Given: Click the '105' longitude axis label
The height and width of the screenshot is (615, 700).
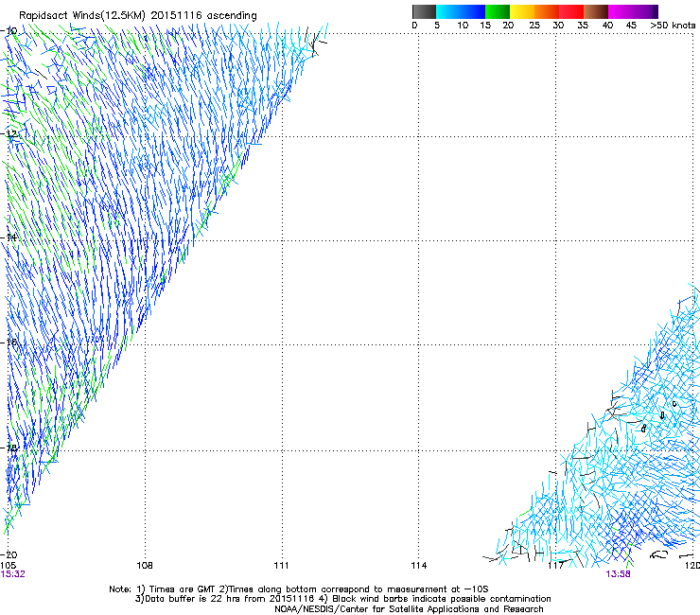Looking at the screenshot, I should (8, 566).
